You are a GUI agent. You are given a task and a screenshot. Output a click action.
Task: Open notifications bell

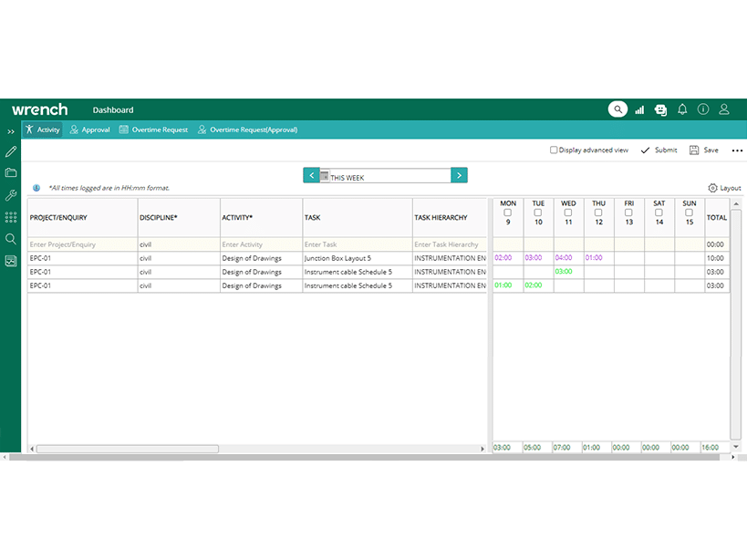pos(682,109)
